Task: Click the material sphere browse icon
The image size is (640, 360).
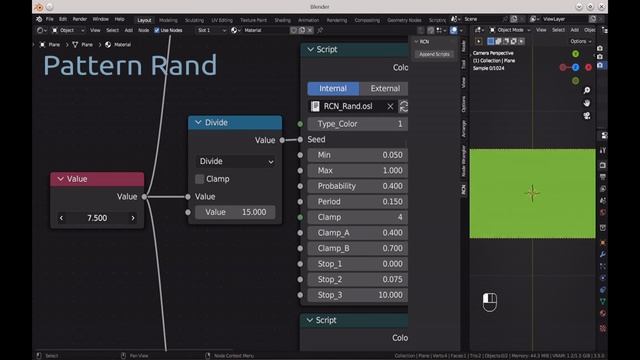Action: tap(236, 30)
